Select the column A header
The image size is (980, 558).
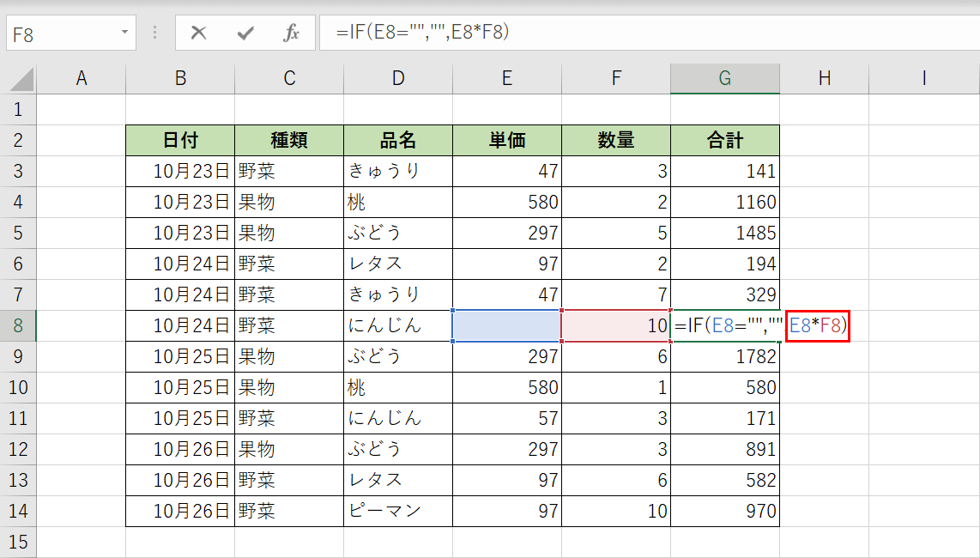click(x=82, y=77)
